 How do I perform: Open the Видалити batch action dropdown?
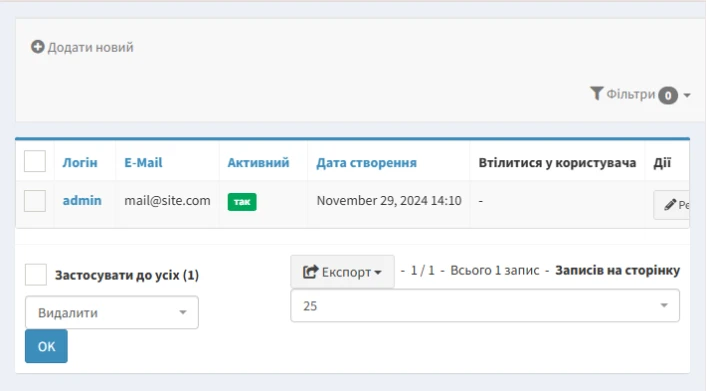(x=112, y=312)
